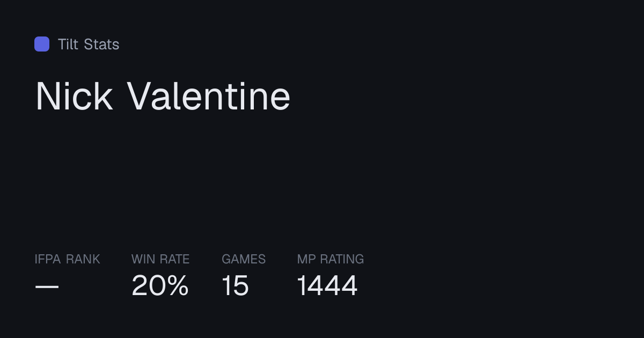The width and height of the screenshot is (644, 338).
Task: Select the 1444 rating value
Action: [x=327, y=285]
